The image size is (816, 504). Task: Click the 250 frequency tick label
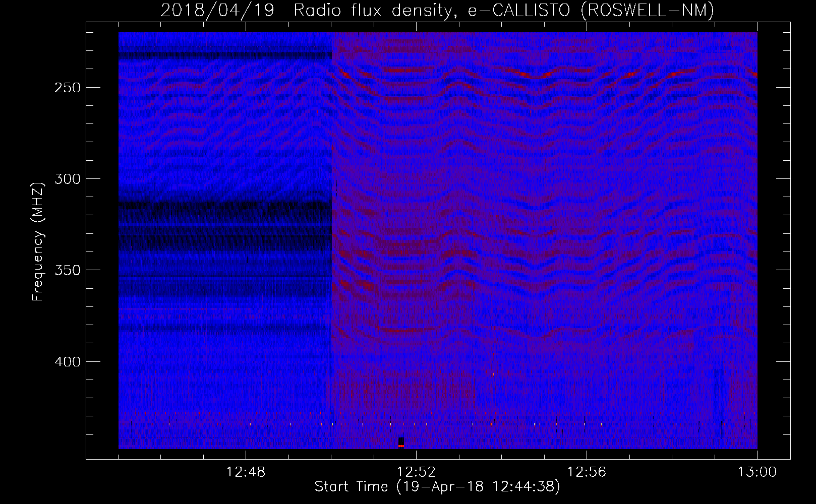68,88
